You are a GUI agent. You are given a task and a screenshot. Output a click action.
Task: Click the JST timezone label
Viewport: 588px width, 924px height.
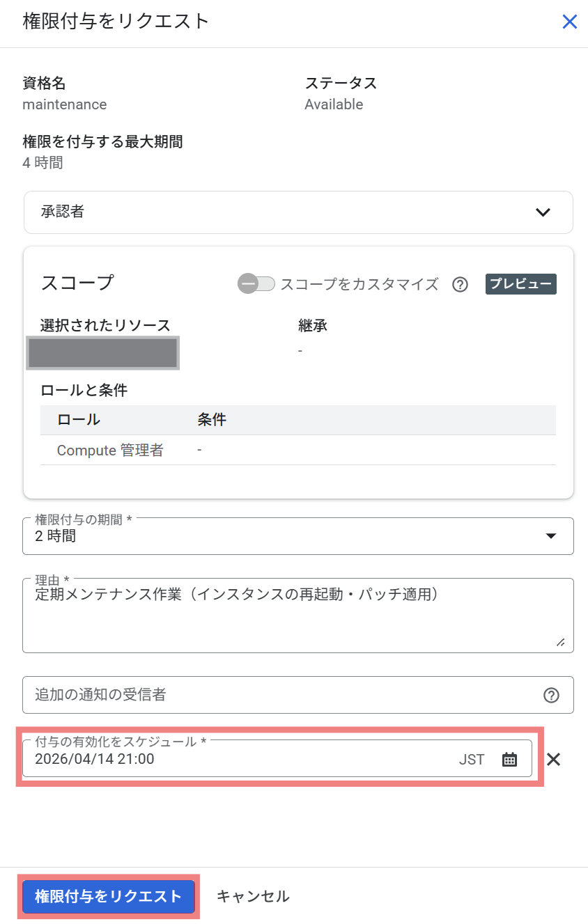point(472,759)
